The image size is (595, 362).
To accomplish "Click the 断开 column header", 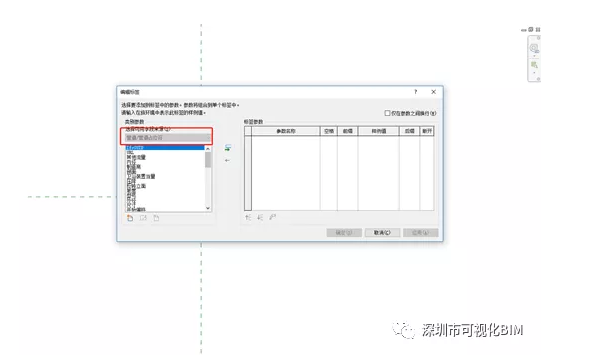I will (x=427, y=131).
